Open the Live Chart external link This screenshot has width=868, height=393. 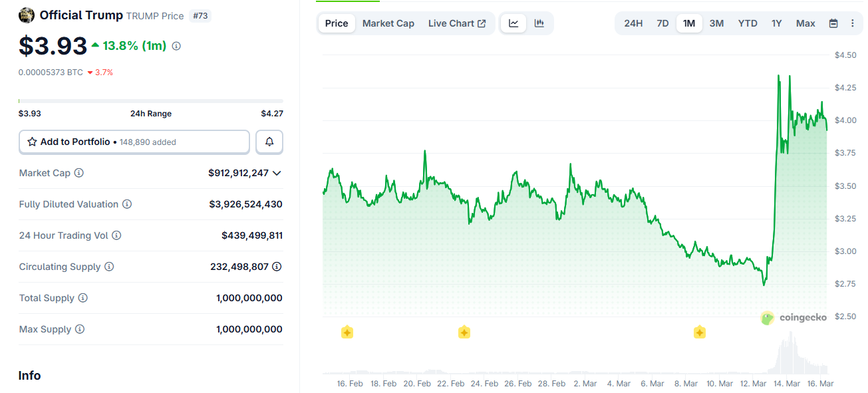coord(457,23)
